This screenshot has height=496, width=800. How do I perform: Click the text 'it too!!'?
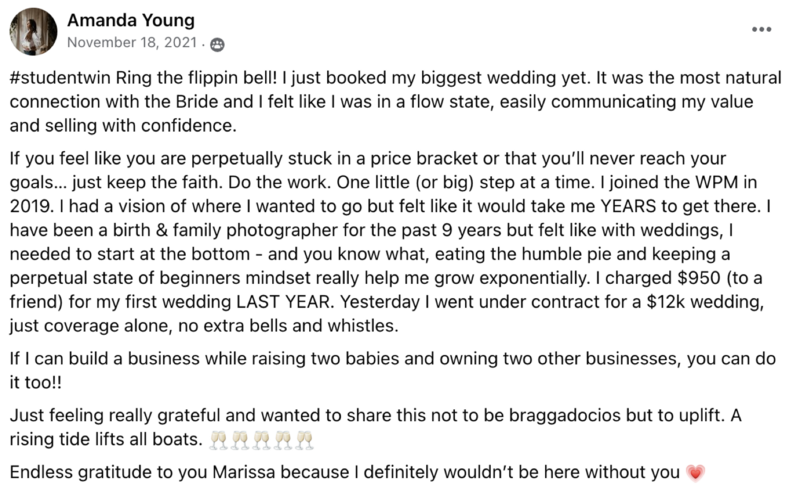tap(36, 383)
